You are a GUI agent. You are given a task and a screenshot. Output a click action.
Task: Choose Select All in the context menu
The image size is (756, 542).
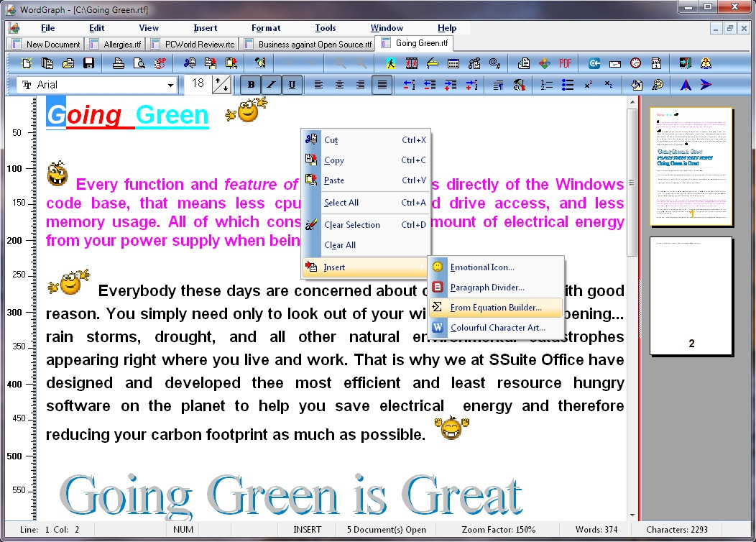point(366,203)
